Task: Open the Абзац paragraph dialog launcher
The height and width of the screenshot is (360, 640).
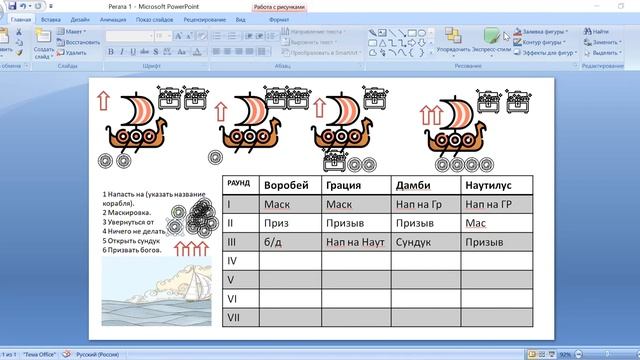Action: click(x=361, y=66)
